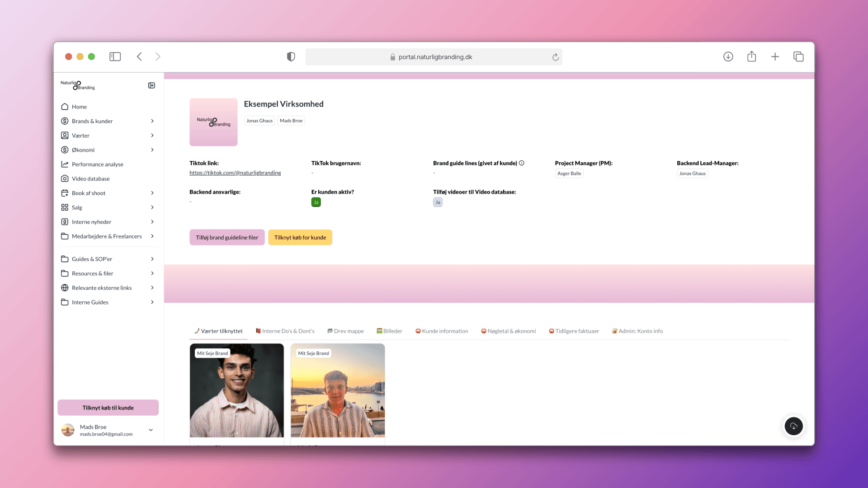The width and height of the screenshot is (868, 488).
Task: Toggle green 'Ja' under Er kunden aktiv
Action: click(x=316, y=202)
